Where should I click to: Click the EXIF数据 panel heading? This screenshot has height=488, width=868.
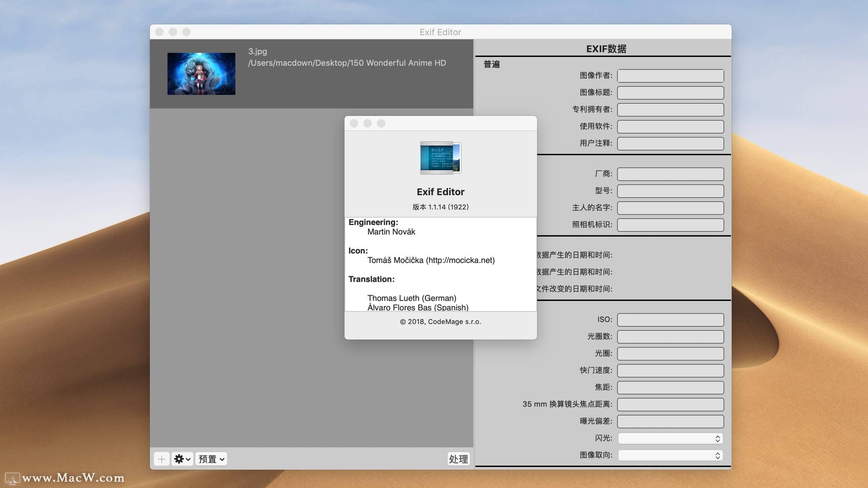click(x=606, y=49)
